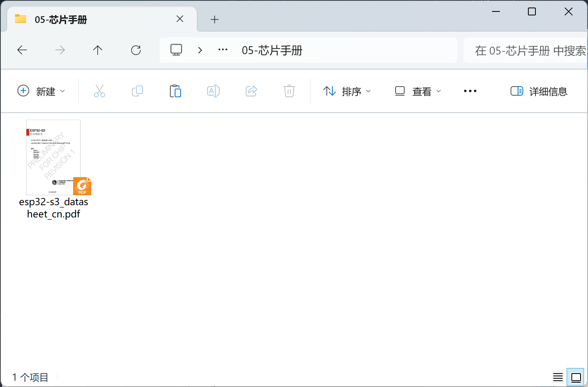This screenshot has height=387, width=588.
Task: Open esp32-s3_datasheet_cn.pdf thumbnail
Action: (53, 157)
